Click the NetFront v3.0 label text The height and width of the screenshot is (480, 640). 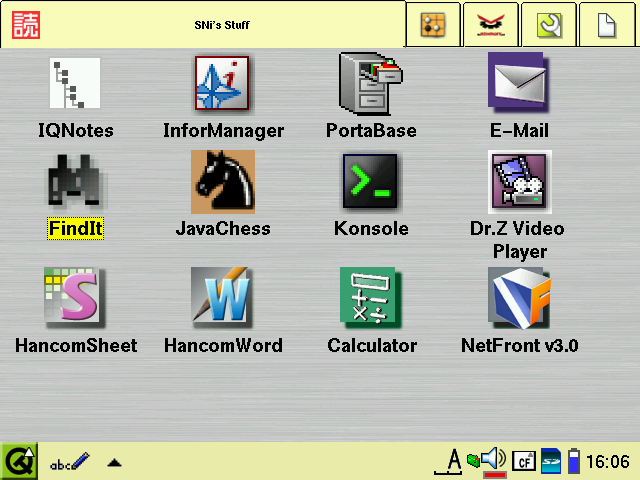[x=520, y=345]
